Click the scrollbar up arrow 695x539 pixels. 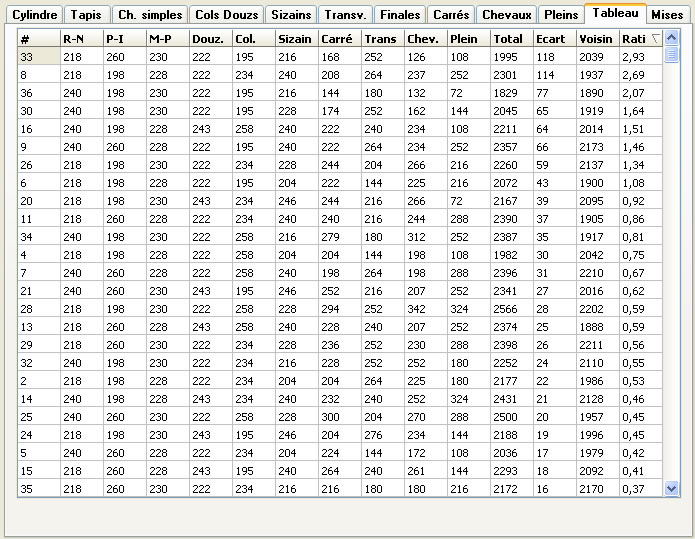click(671, 37)
